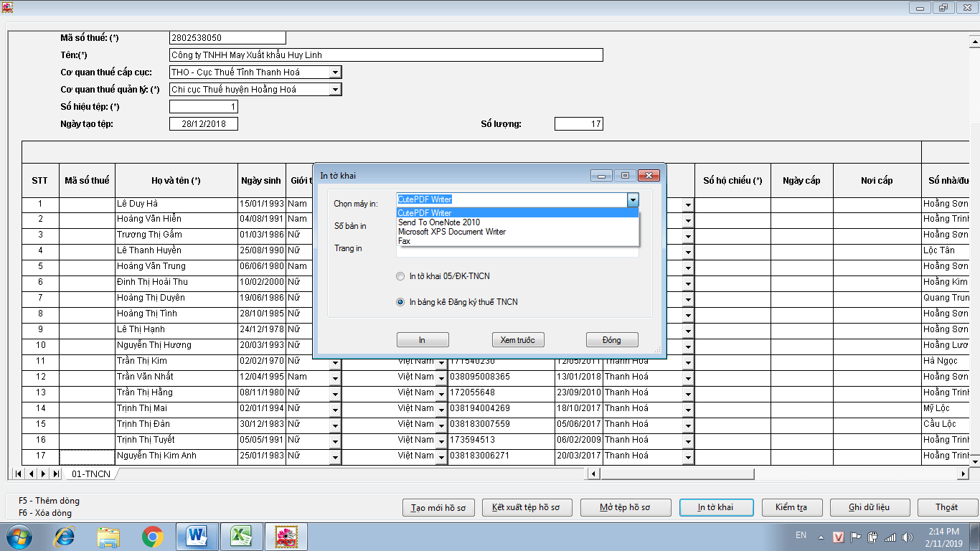Launch Google Chrome from the taskbar
Viewport: 980px width, 551px height.
pos(152,536)
